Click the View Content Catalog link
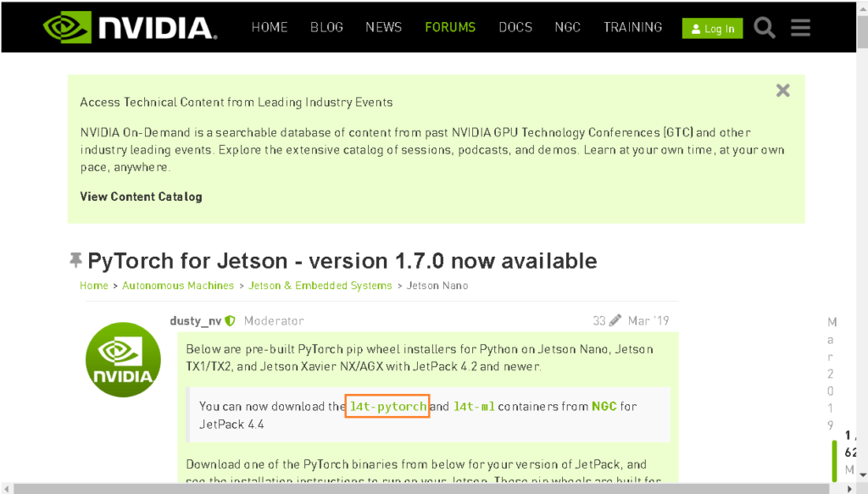 click(x=141, y=196)
